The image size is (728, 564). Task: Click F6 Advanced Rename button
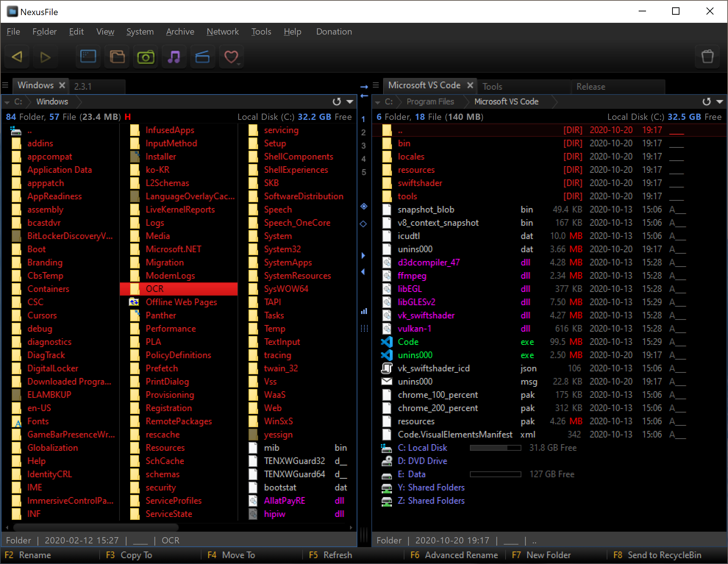pos(454,555)
